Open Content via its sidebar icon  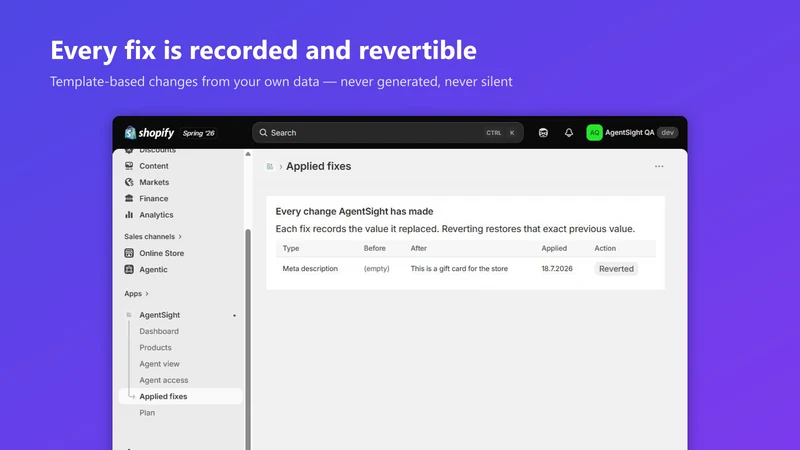pos(129,166)
